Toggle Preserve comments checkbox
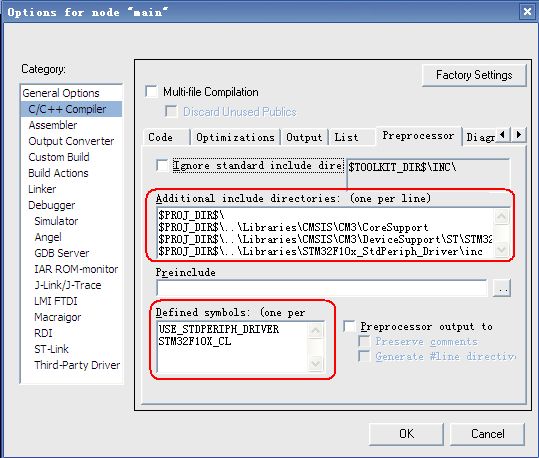Screen dimensions: 539x458 [364, 341]
